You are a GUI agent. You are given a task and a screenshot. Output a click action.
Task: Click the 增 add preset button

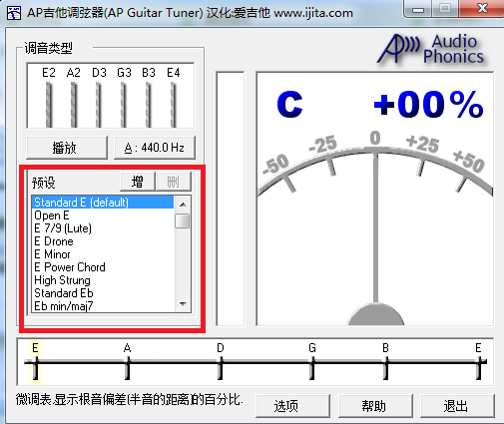(138, 182)
